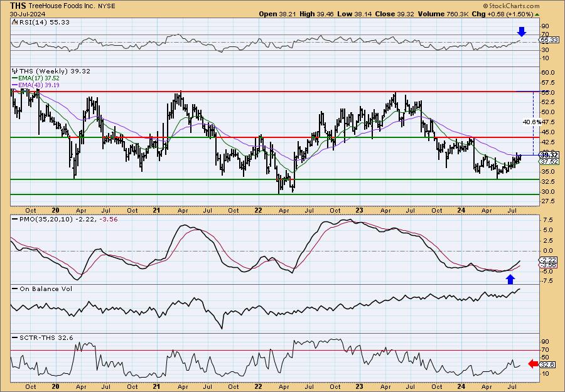Click the green up-triangle beside Chg
This screenshot has height=392, width=565.
537,14
